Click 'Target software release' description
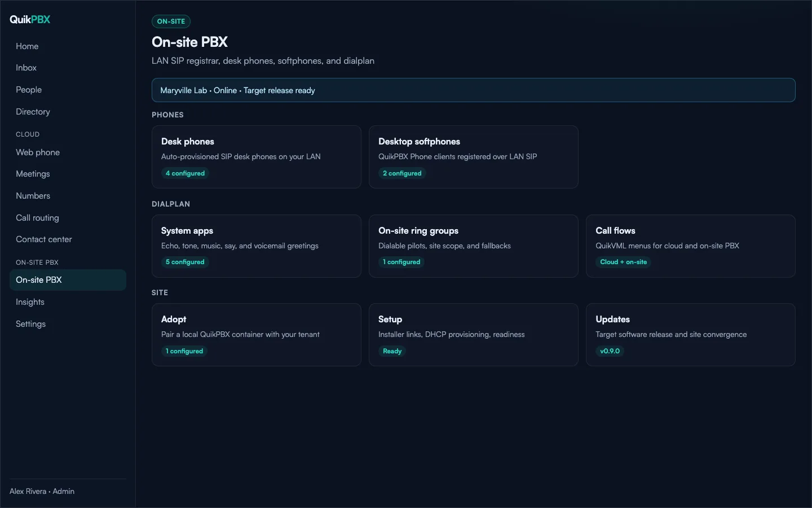The height and width of the screenshot is (508, 812). [671, 335]
